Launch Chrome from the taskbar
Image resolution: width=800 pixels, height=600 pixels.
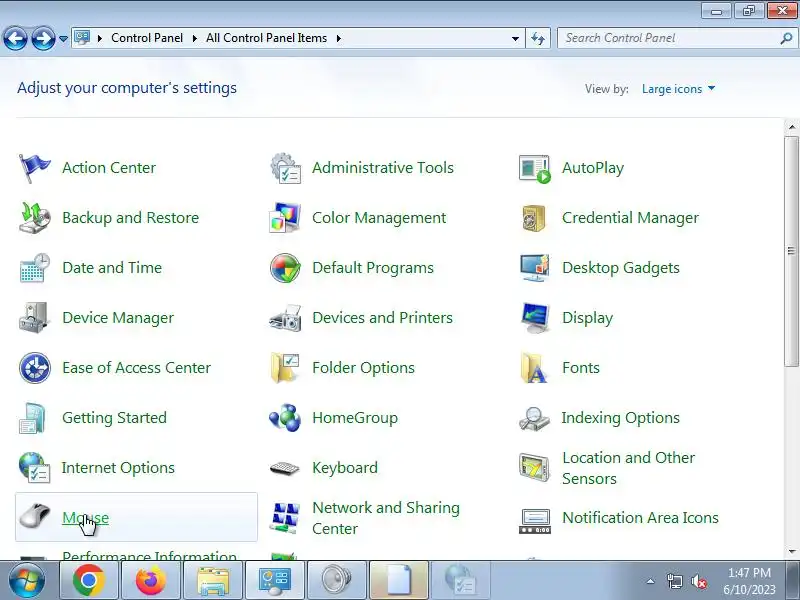click(x=89, y=581)
